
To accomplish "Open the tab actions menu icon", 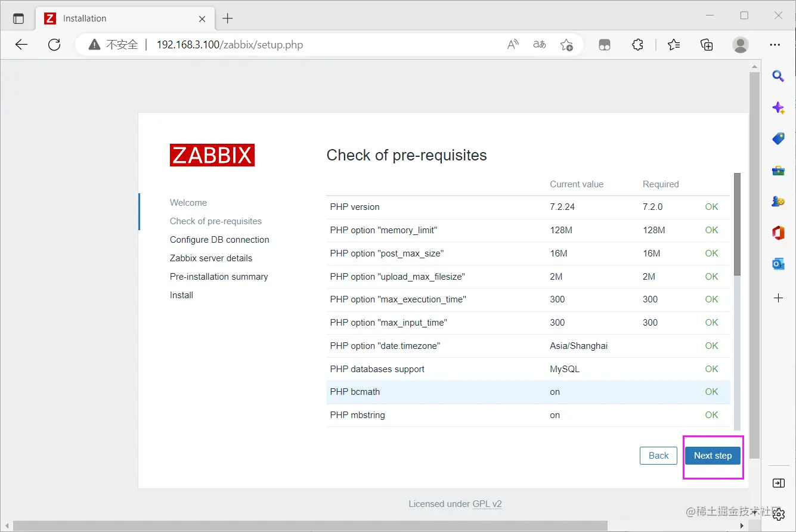I will 18,18.
